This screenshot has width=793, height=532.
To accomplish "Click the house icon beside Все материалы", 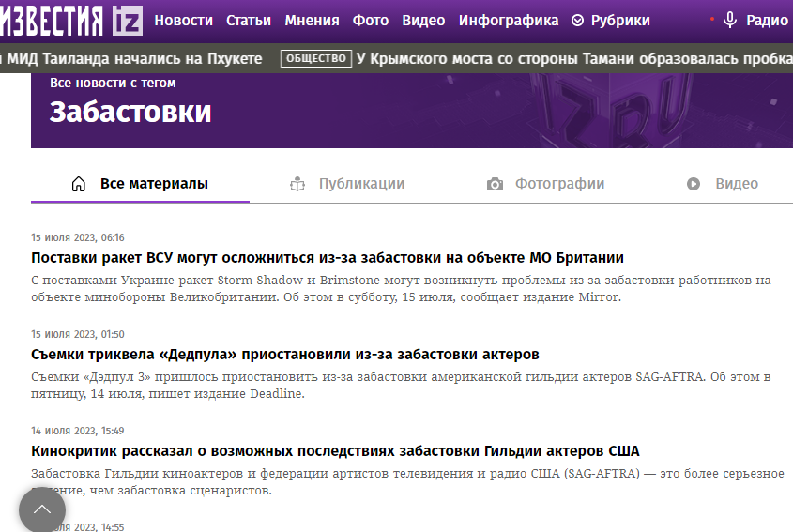I will click(x=79, y=184).
